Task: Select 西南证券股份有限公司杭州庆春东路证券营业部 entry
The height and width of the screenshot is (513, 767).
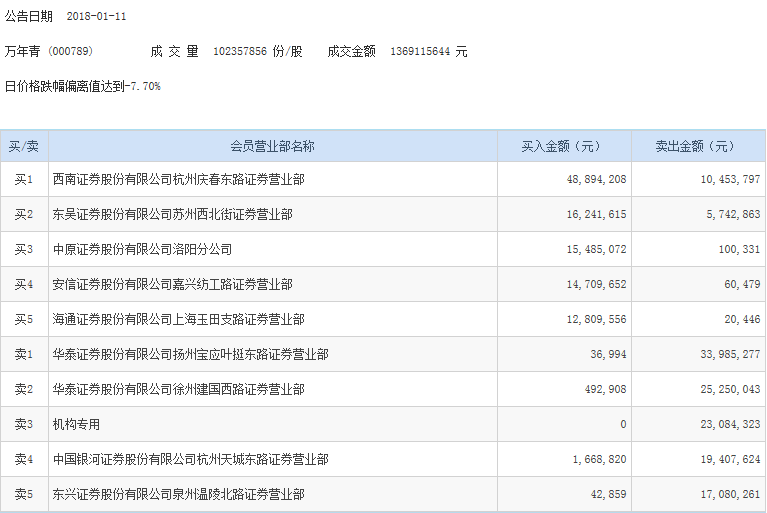Action: [179, 179]
